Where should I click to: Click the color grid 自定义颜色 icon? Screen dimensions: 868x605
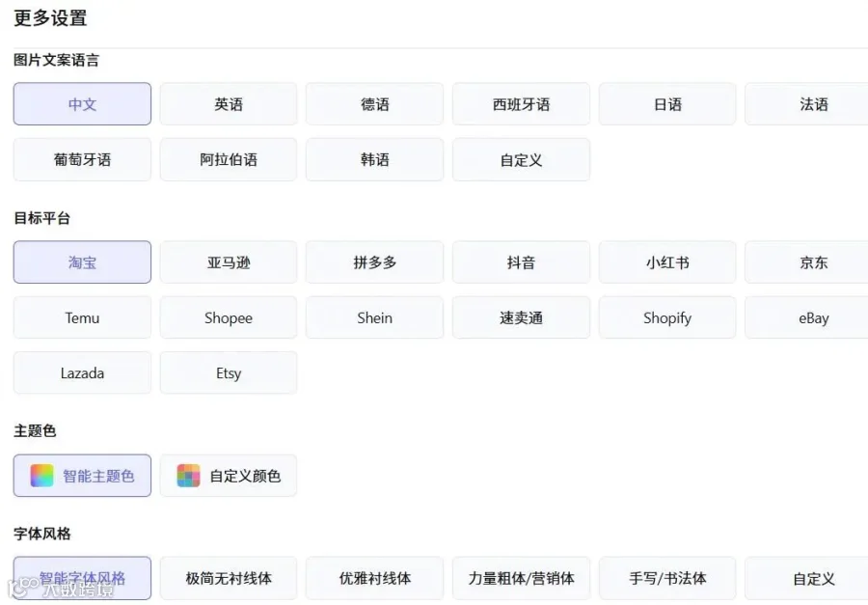pos(188,476)
